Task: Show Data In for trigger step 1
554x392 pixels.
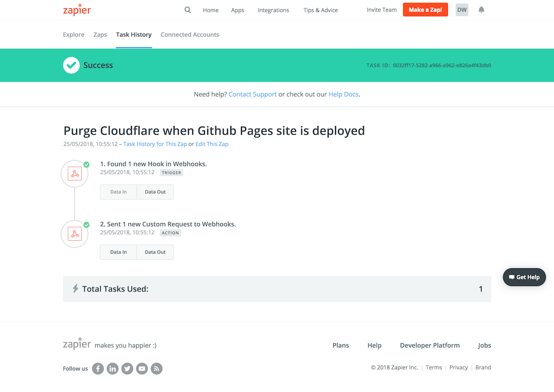Action: pos(118,192)
